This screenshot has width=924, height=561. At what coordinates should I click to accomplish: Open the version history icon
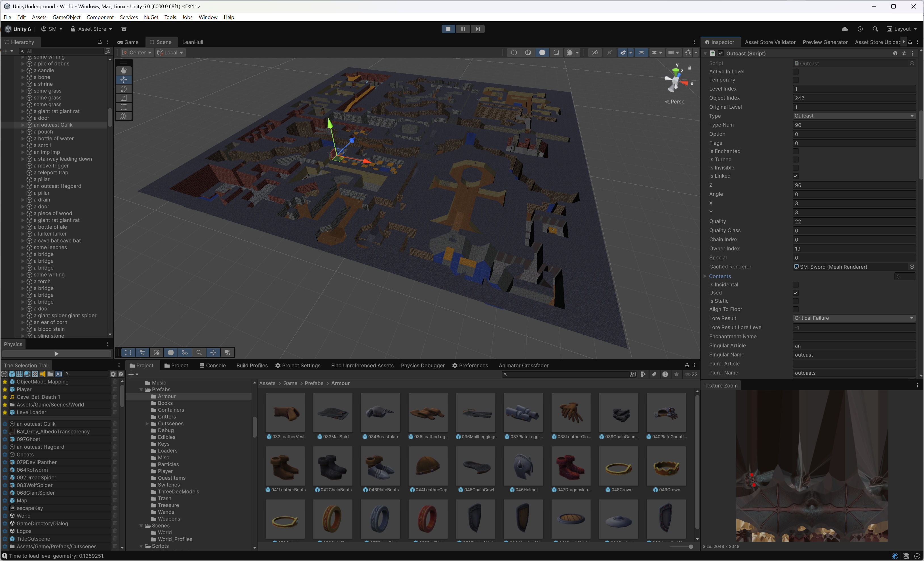coord(860,29)
